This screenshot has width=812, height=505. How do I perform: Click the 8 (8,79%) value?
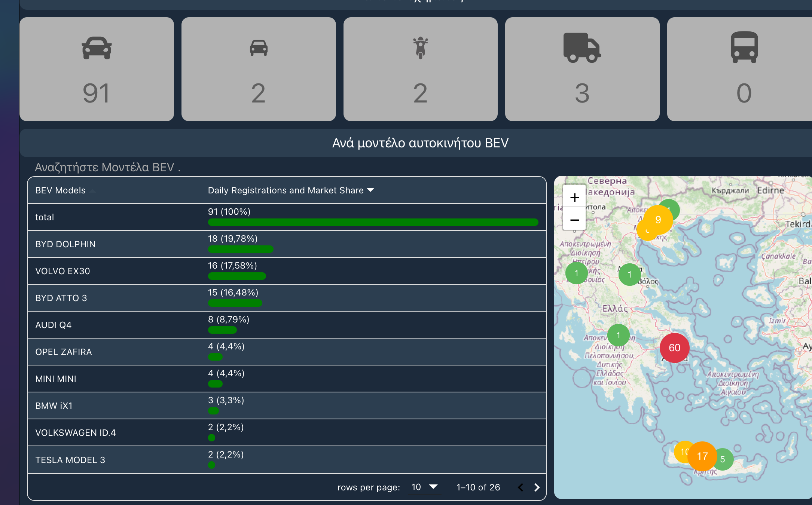click(x=229, y=319)
